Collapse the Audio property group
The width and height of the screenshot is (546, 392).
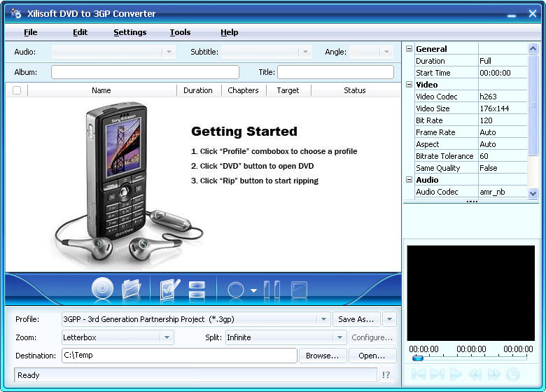(409, 180)
